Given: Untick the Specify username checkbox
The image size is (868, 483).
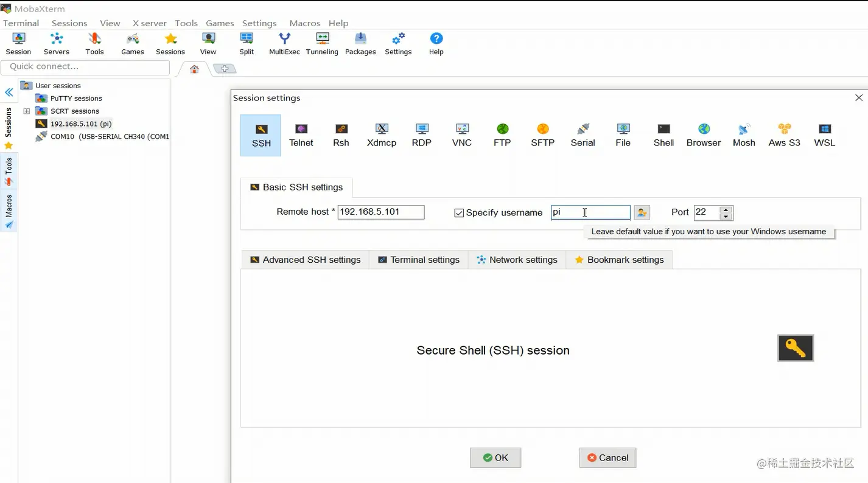Looking at the screenshot, I should click(x=459, y=213).
